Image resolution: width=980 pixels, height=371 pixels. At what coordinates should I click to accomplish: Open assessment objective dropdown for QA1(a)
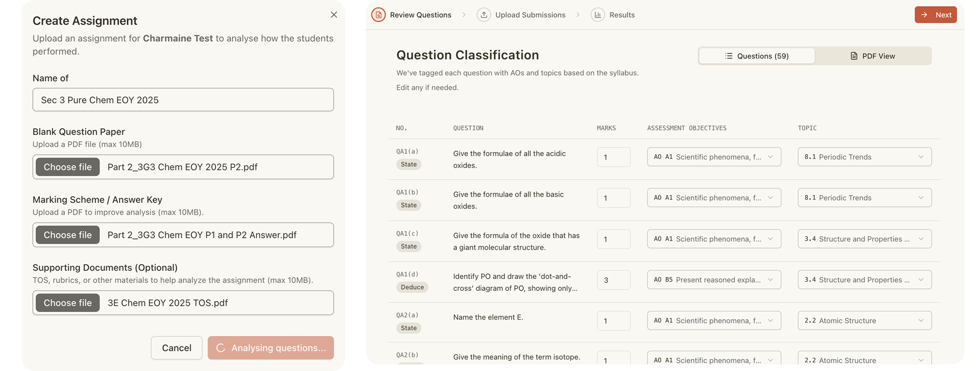(714, 157)
